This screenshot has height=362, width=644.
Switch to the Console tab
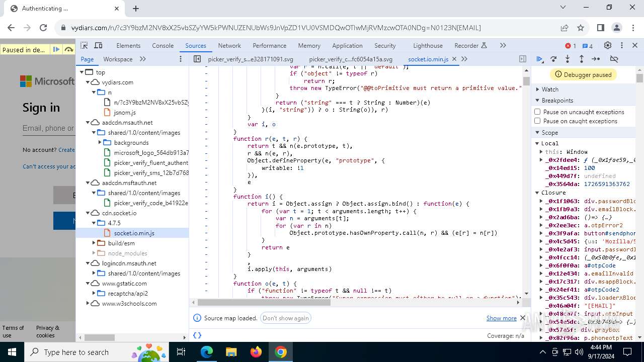(163, 45)
